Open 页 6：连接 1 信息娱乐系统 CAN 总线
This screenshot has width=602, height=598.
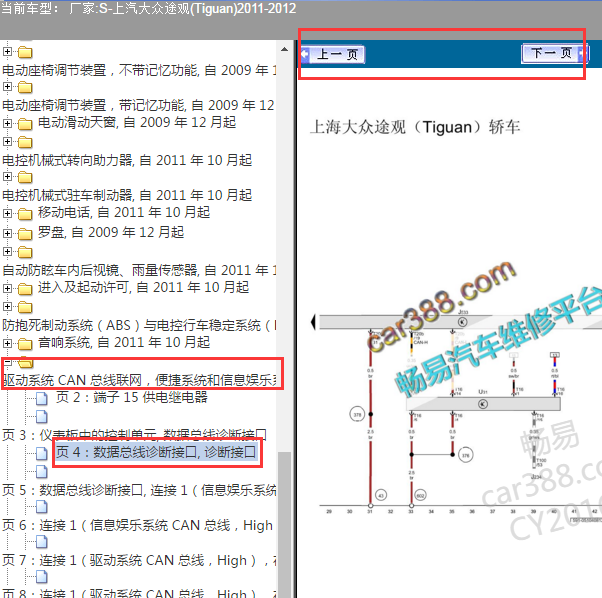pos(137,525)
